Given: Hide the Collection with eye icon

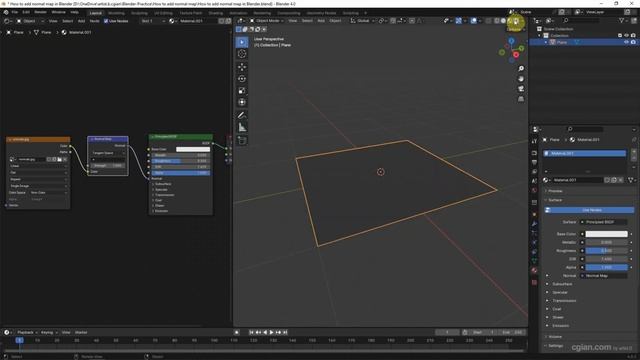Looking at the screenshot, I should [626, 36].
